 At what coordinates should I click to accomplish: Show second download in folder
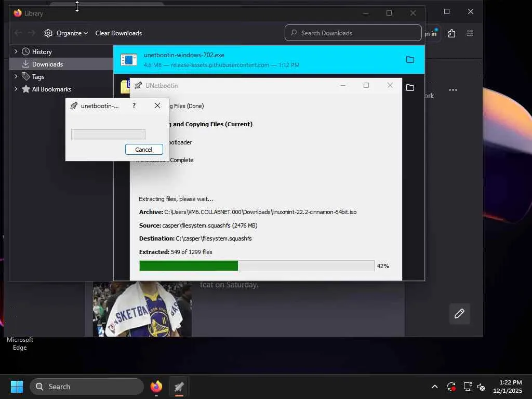(410, 87)
